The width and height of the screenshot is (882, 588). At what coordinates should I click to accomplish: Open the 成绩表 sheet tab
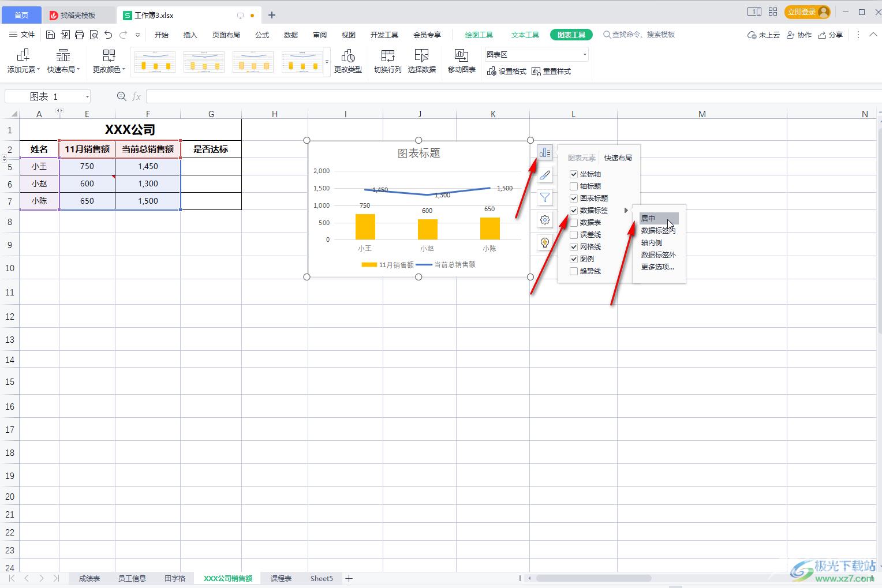(89, 578)
